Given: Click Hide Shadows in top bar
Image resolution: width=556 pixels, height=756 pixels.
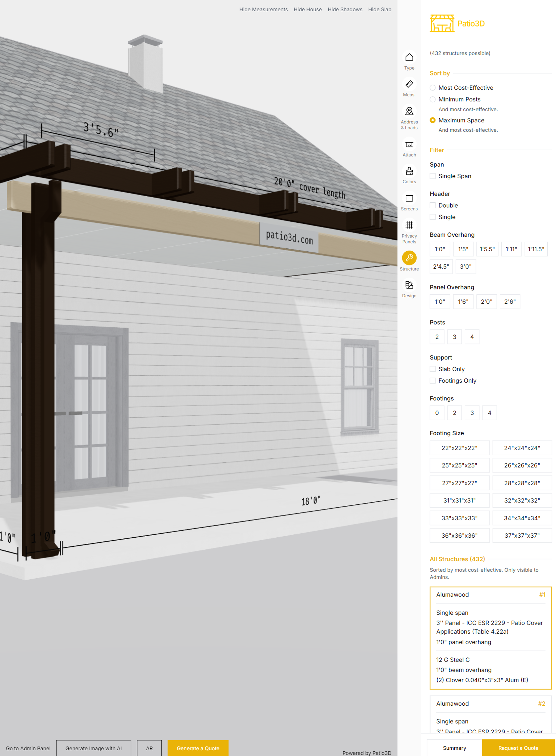Looking at the screenshot, I should coord(345,9).
